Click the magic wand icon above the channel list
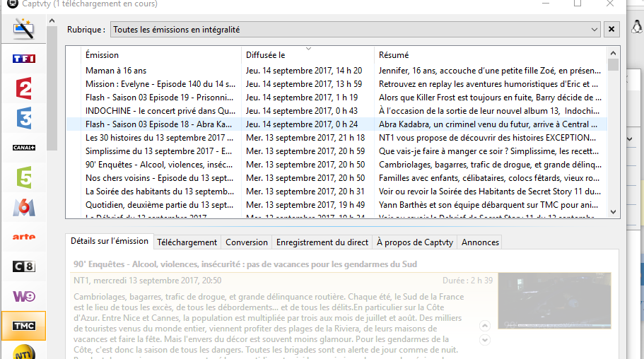Screen dimensions: 644x359 coord(24,29)
